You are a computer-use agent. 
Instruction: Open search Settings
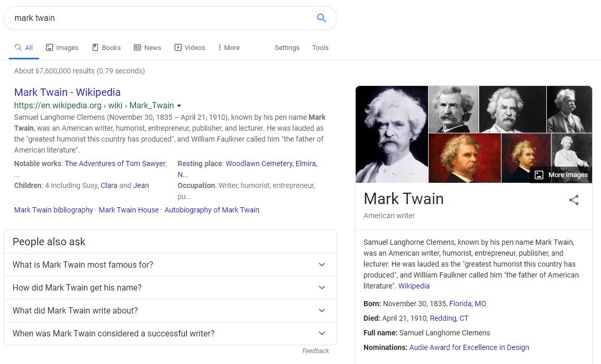coord(287,47)
